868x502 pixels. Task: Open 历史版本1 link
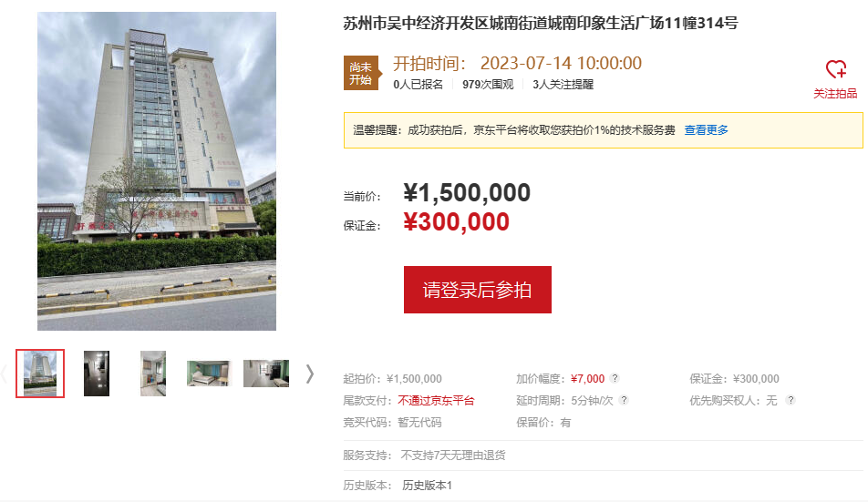point(427,486)
